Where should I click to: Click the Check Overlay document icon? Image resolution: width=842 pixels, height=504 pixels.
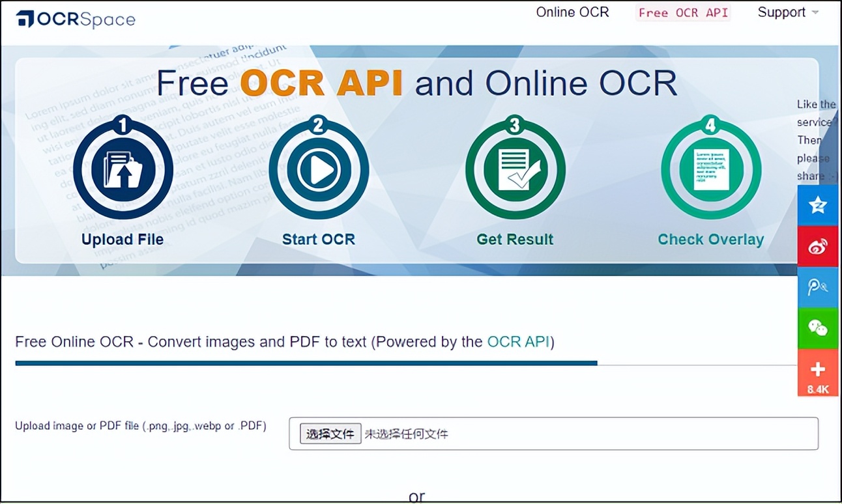coord(711,169)
